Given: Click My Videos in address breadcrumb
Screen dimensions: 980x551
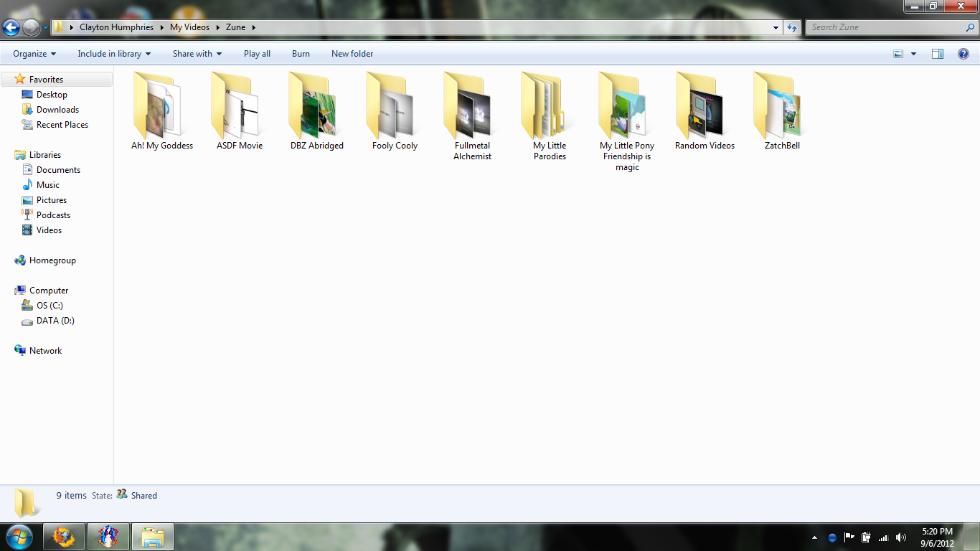Looking at the screenshot, I should (x=189, y=27).
